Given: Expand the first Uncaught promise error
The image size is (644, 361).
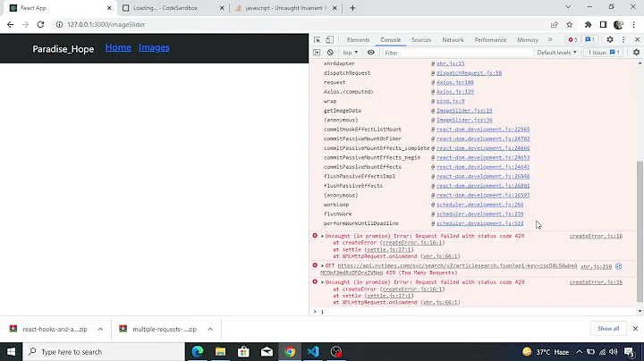Looking at the screenshot, I should (x=322, y=236).
